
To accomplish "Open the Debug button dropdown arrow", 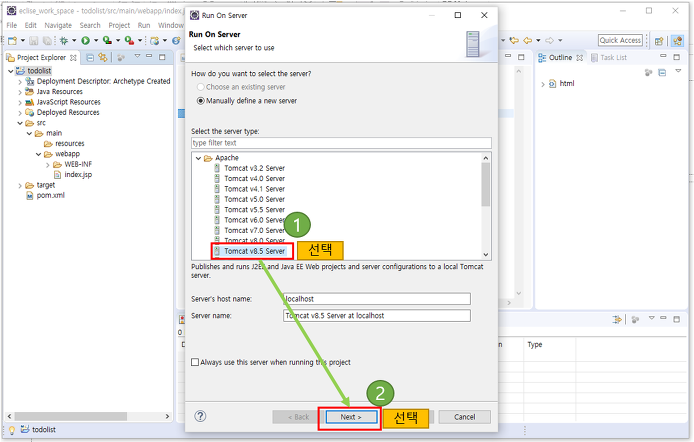I will (74, 41).
